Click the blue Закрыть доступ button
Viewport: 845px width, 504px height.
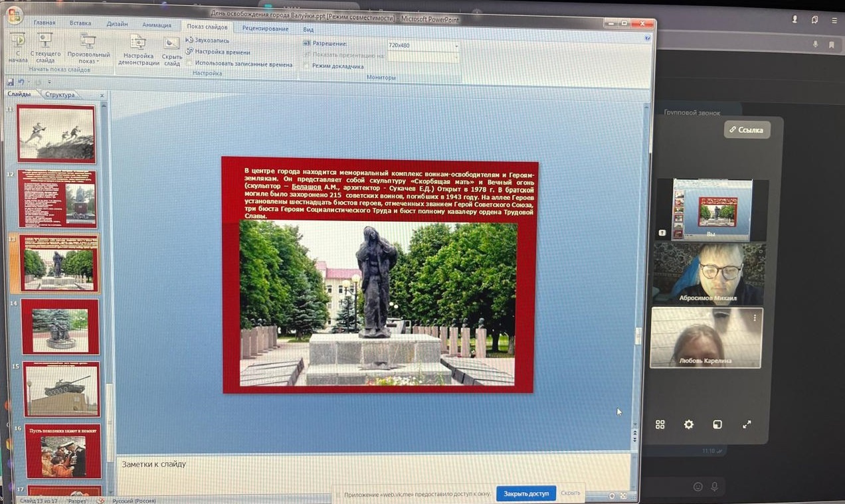click(526, 493)
